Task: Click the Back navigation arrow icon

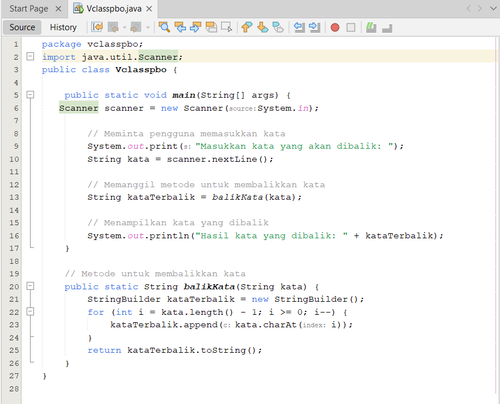Action: click(113, 27)
